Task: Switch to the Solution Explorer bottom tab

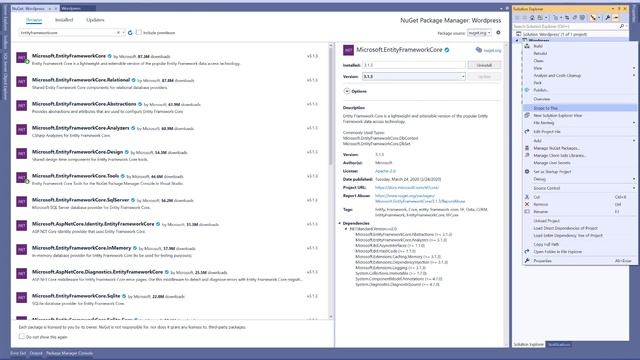Action: [529, 344]
